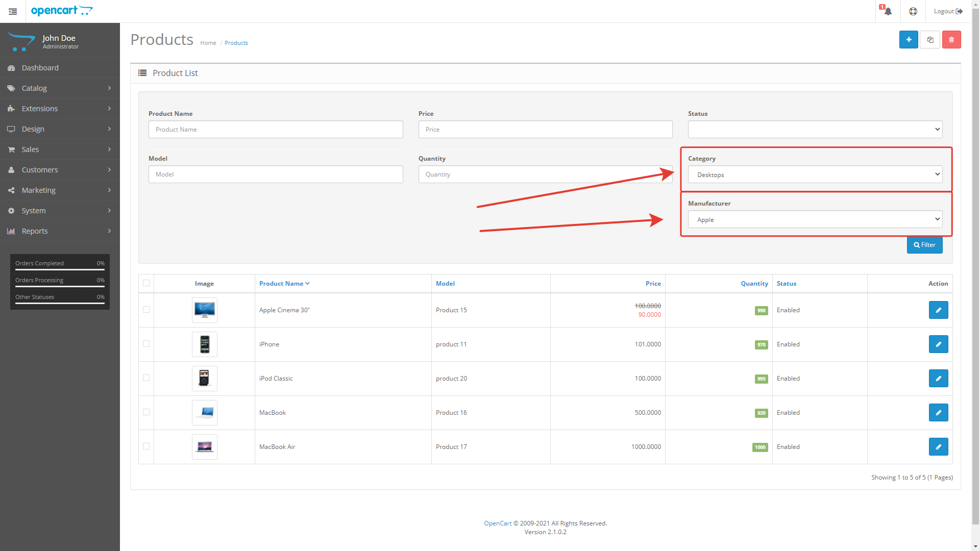Click into the Product Name input field
The image size is (980, 551).
pos(276,130)
